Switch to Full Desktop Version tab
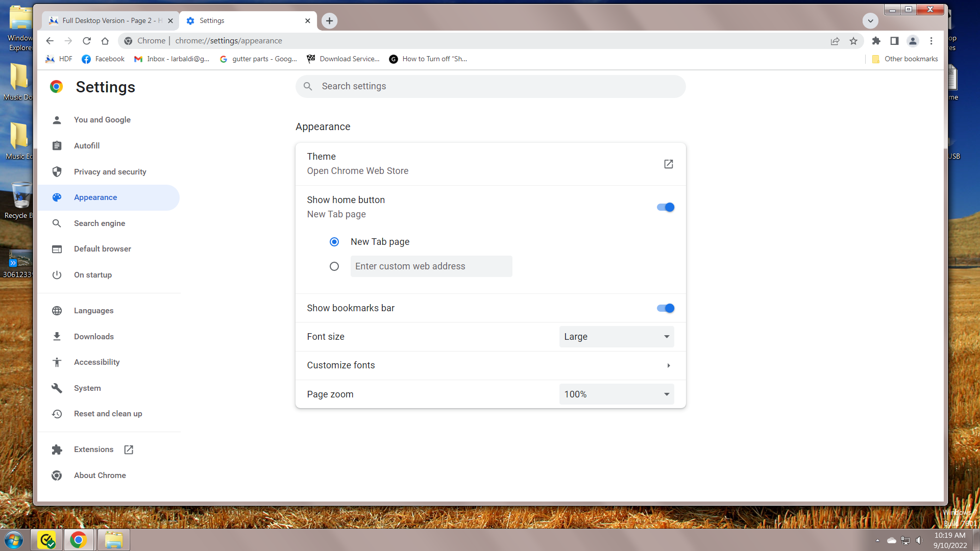The width and height of the screenshot is (980, 551). [x=107, y=20]
